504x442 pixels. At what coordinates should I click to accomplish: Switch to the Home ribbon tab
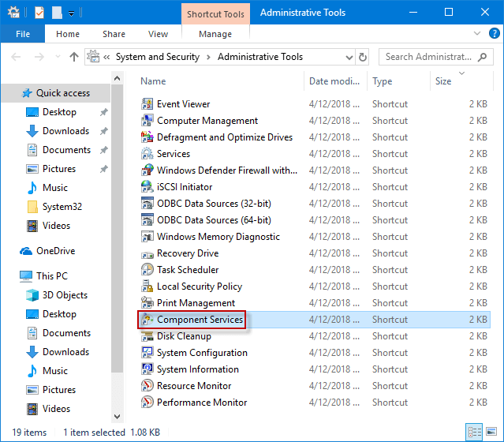click(68, 34)
